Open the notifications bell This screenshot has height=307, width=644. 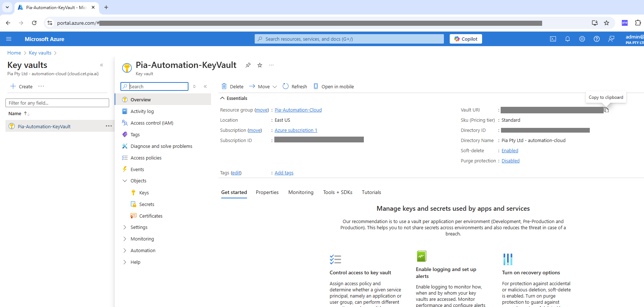tap(568, 39)
